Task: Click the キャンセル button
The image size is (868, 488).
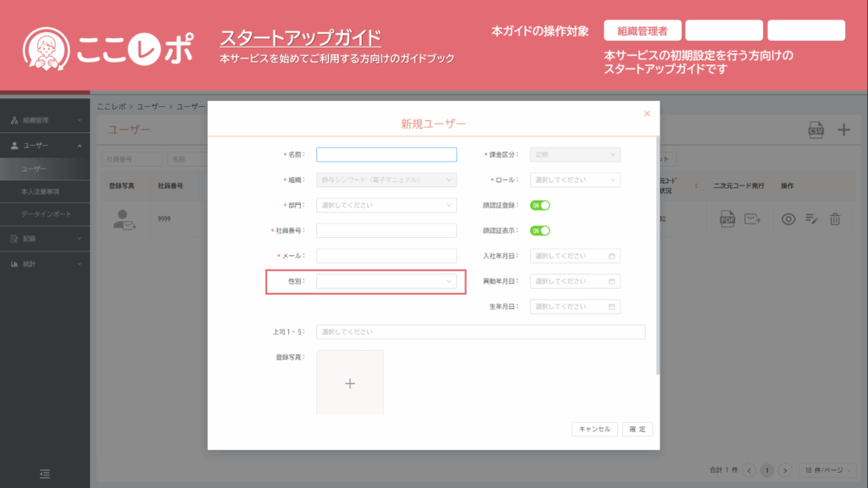Action: [594, 430]
